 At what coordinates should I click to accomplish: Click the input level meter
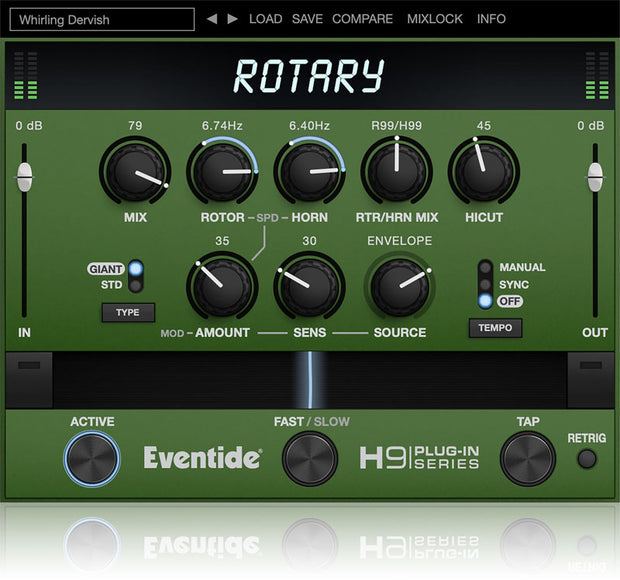tap(26, 75)
